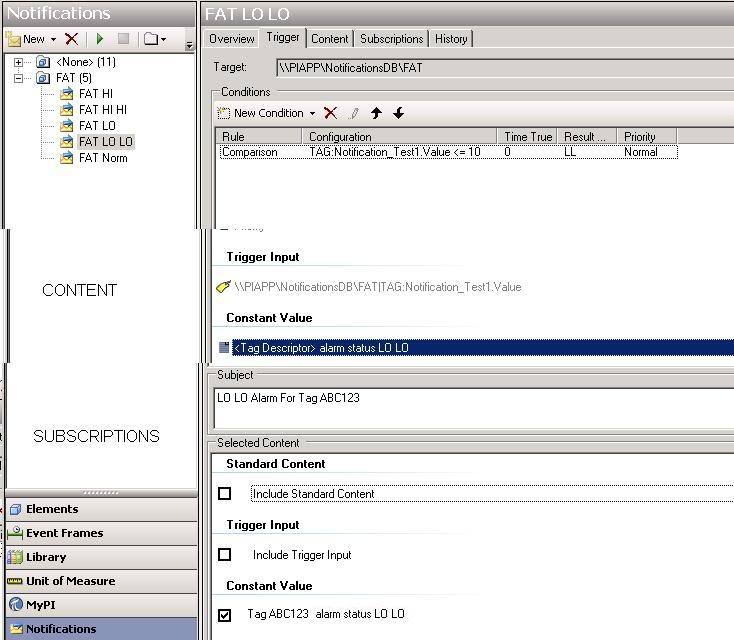Select the FAT (5) group
This screenshot has width=734, height=640.
click(x=73, y=78)
